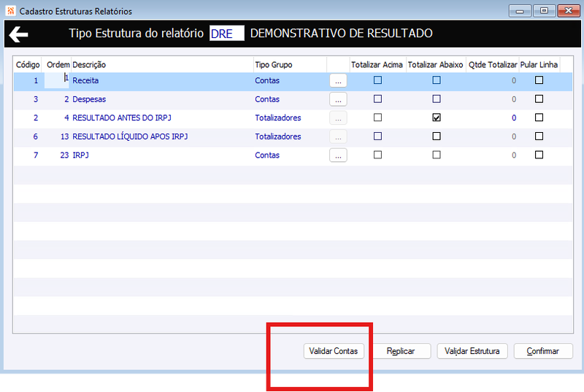Viewport: 584px width, 392px height.
Task: Toggle Totalizar Abaixo for RESULTADO LÍQUIDO APOS IRPJ
Action: pyautogui.click(x=437, y=136)
